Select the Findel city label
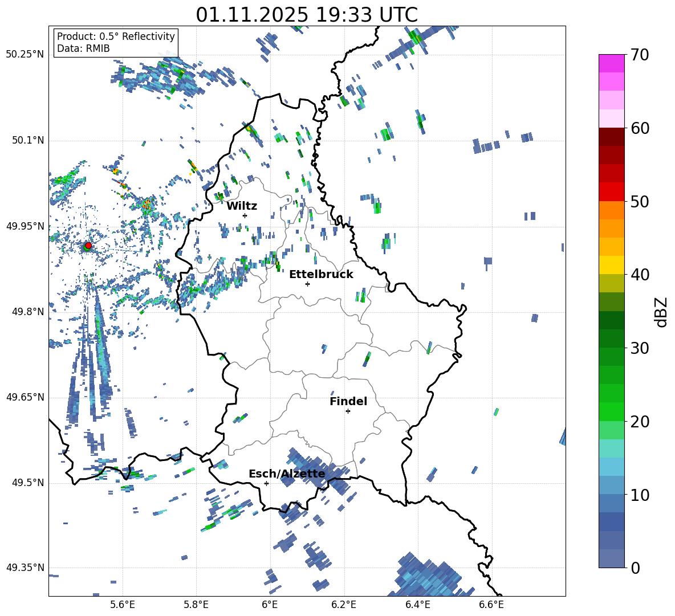Screen dimensions: 675x616 tap(348, 401)
